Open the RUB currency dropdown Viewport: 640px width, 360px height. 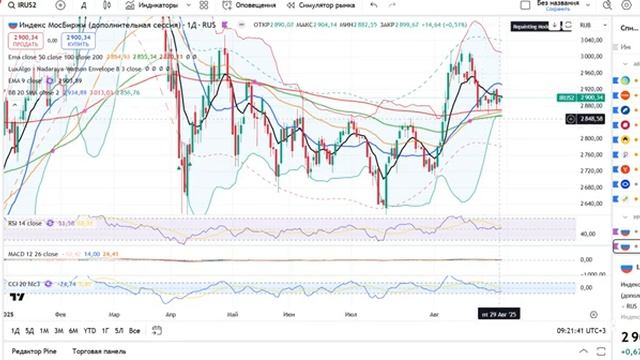(593, 25)
